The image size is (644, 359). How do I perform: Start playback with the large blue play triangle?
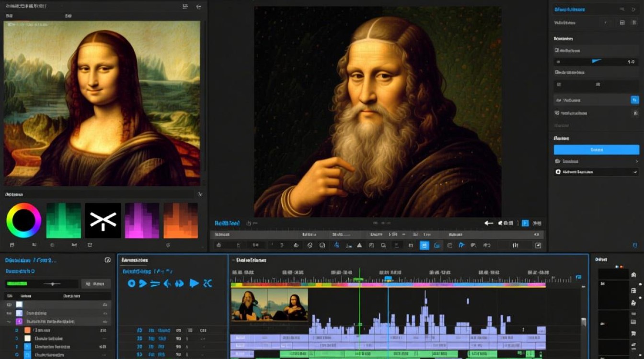[194, 283]
